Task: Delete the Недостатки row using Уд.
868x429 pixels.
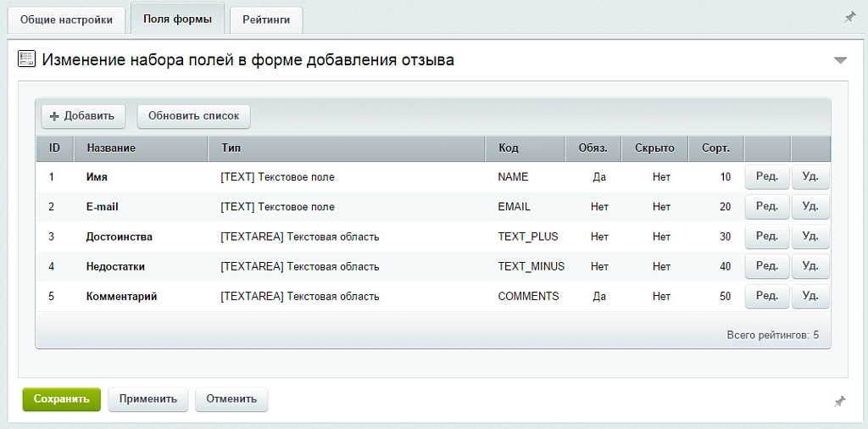Action: 810,267
